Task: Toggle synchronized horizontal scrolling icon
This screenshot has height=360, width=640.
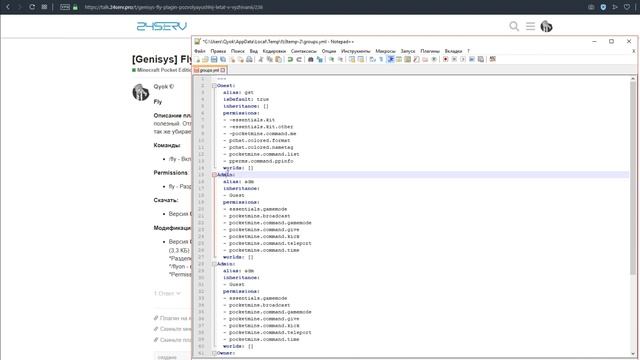Action: click(x=360, y=60)
